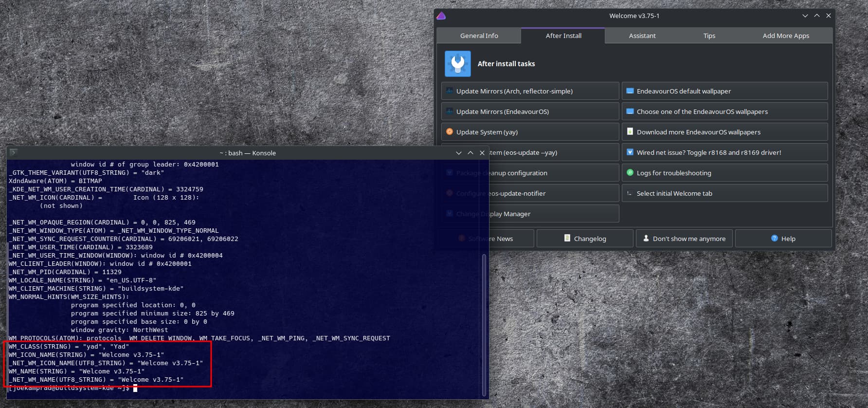Open Logs for troubleshooting
The height and width of the screenshot is (408, 868).
pos(724,173)
